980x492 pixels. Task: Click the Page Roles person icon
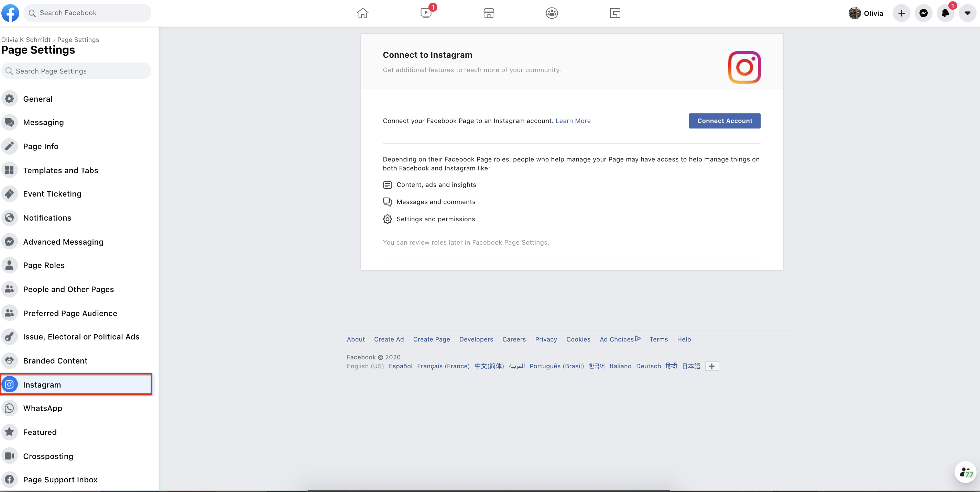tap(10, 265)
